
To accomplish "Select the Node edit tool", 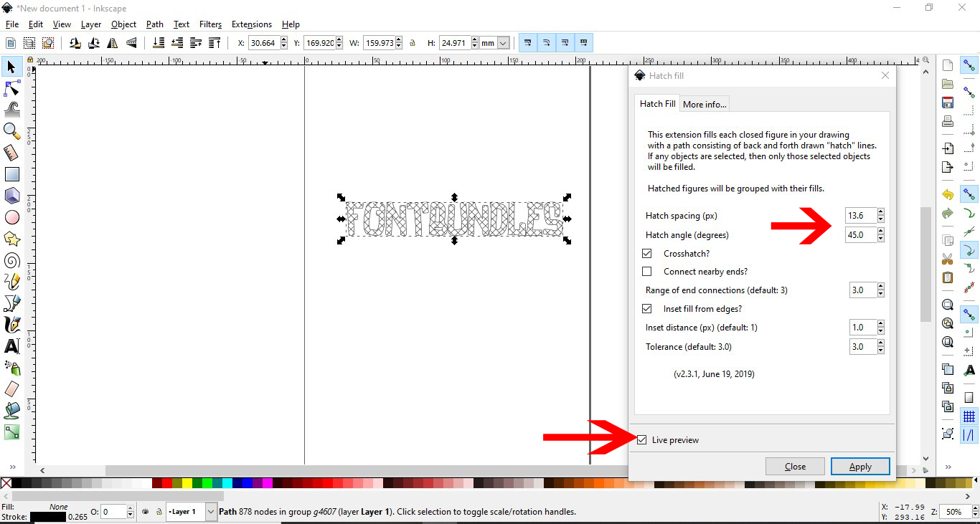I will [11, 88].
